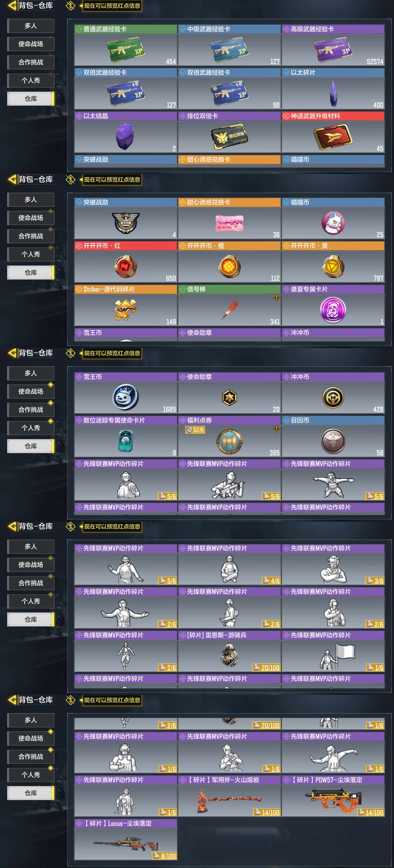This screenshot has width=394, height=868.
Task: Select the 数位迷踪专属使命卡片 teal card
Action: tap(126, 441)
